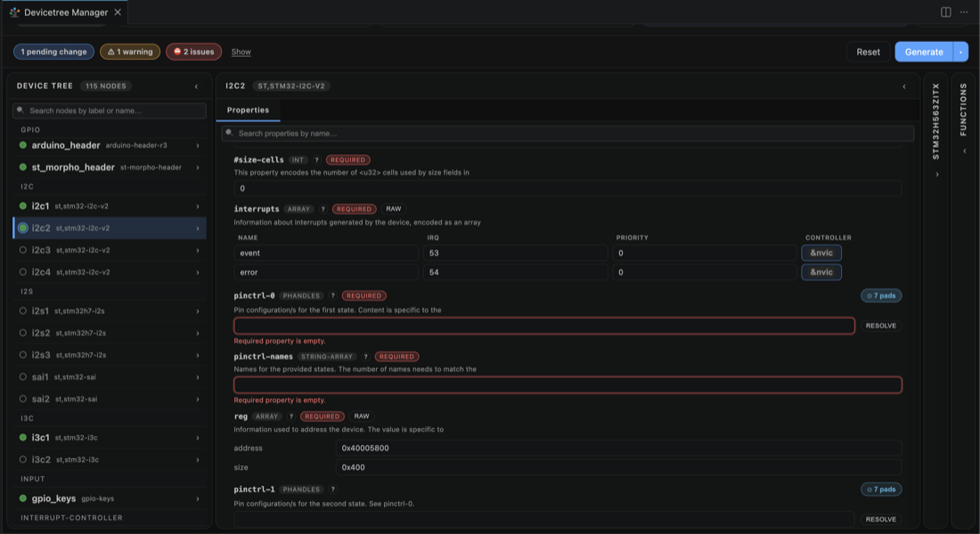Open the more actions ellipsis menu
The image size is (980, 534).
point(964,12)
